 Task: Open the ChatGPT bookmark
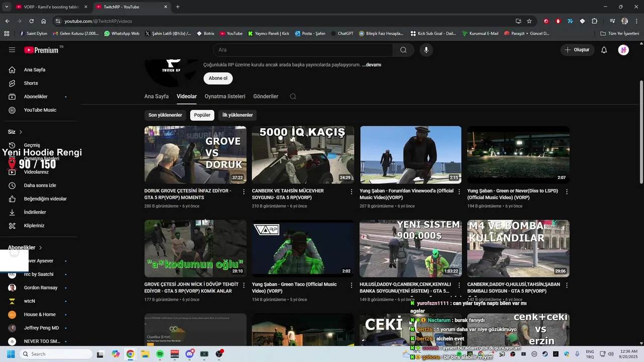[342, 34]
